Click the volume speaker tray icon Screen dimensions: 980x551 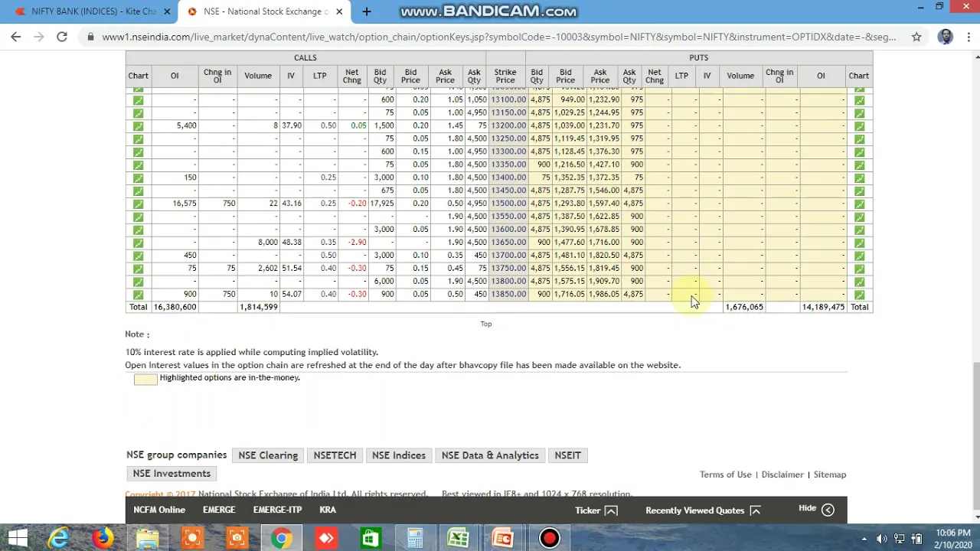[881, 539]
